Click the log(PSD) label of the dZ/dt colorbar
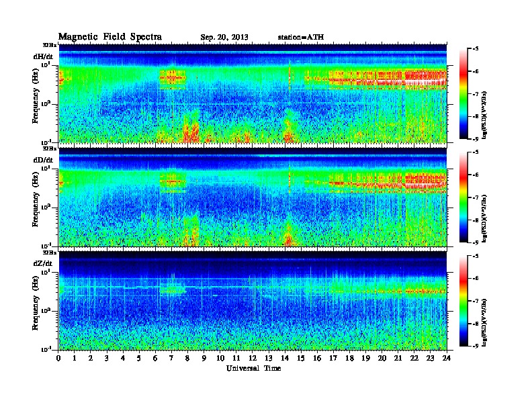Image resolution: width=532 pixels, height=411 pixels. point(485,322)
